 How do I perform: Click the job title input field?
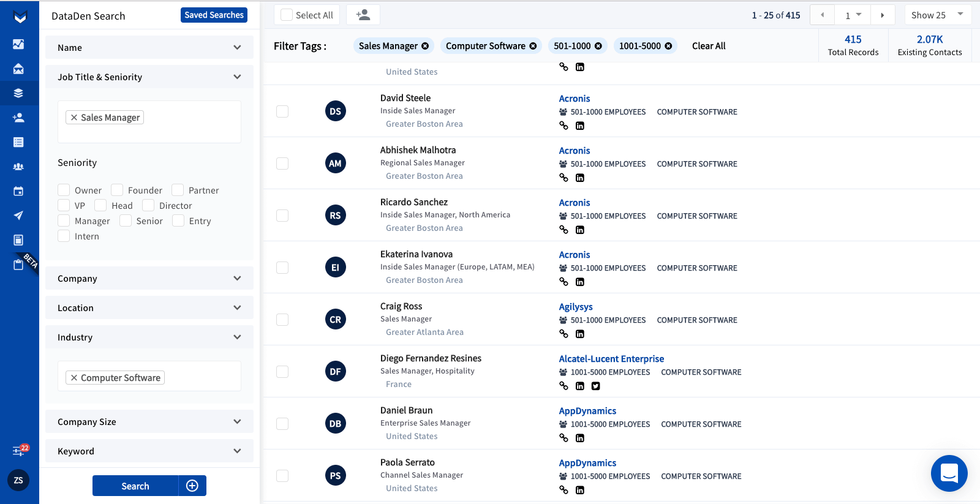149,122
